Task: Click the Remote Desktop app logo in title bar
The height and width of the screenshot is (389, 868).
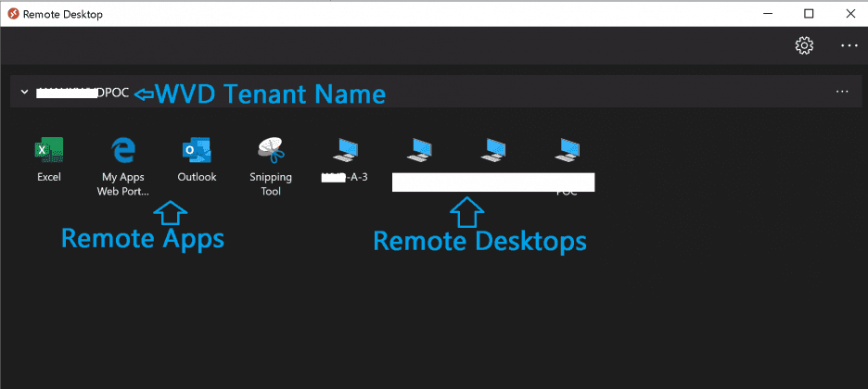Action: tap(13, 15)
